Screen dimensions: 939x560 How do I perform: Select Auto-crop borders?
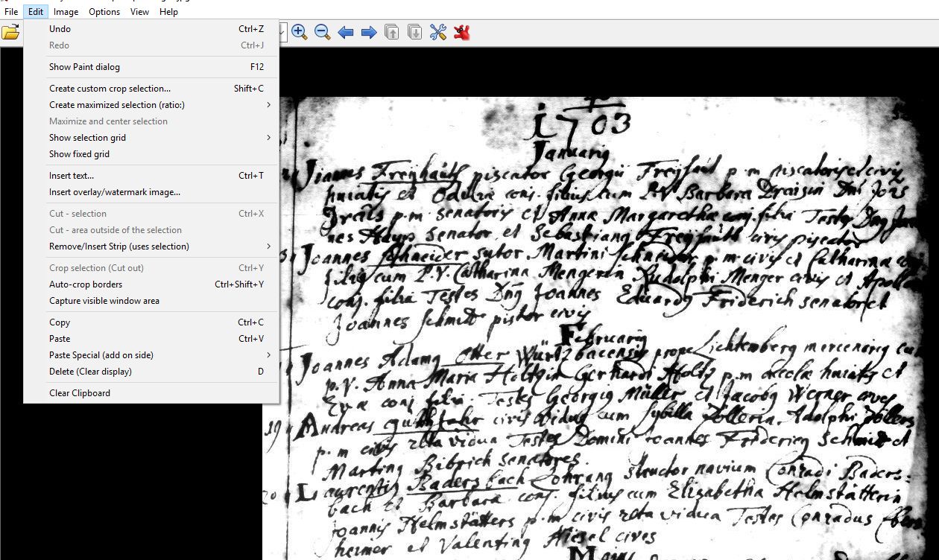86,284
